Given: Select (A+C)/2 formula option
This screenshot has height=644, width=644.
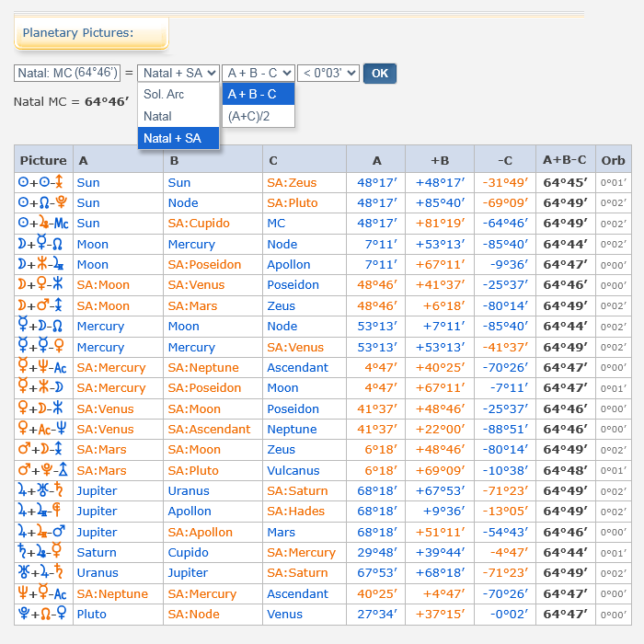Looking at the screenshot, I should (259, 116).
